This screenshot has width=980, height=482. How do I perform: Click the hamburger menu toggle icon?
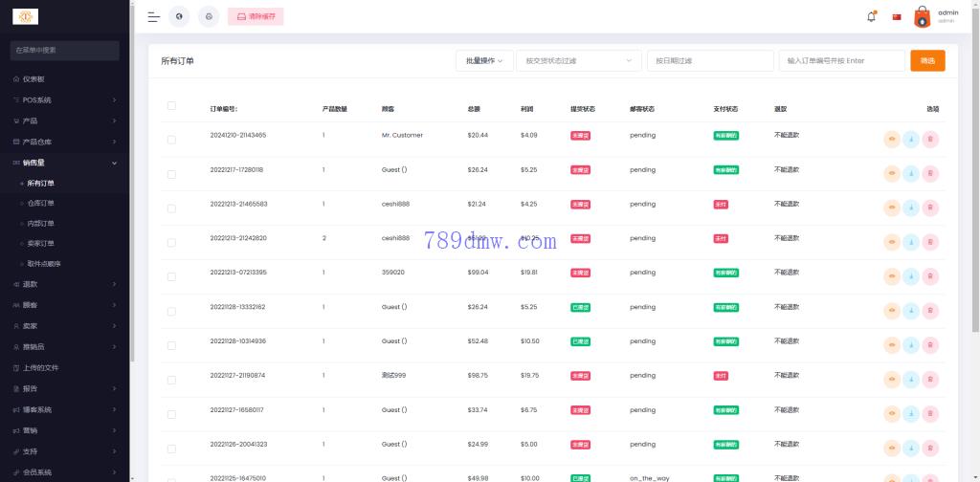click(153, 17)
